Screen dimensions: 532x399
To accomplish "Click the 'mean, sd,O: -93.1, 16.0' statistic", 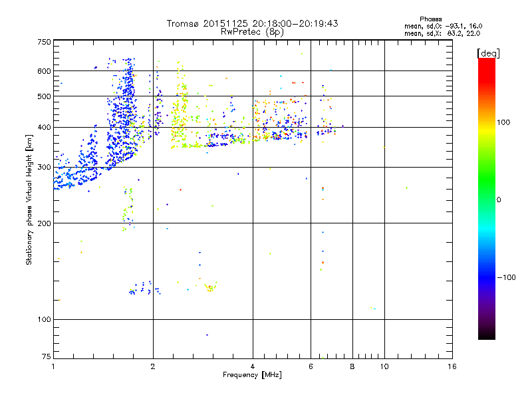I will [x=443, y=26].
